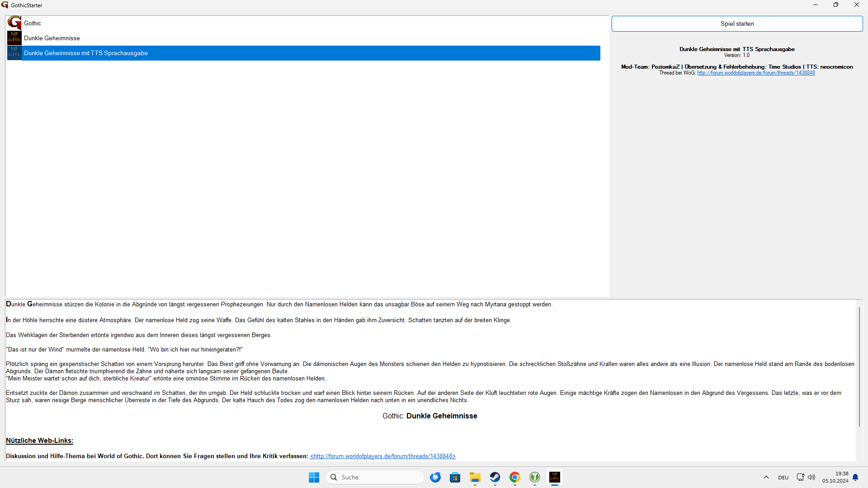Select Gothic in the mod list

pos(33,23)
